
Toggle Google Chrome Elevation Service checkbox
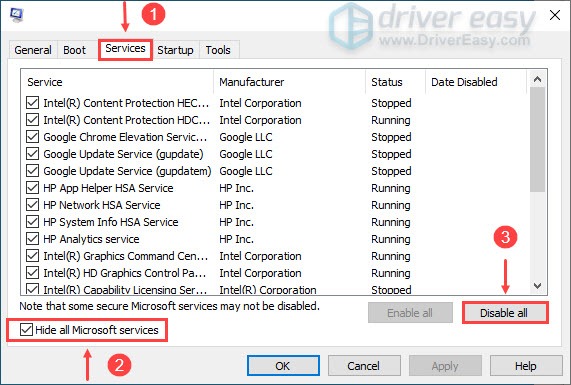tap(32, 137)
